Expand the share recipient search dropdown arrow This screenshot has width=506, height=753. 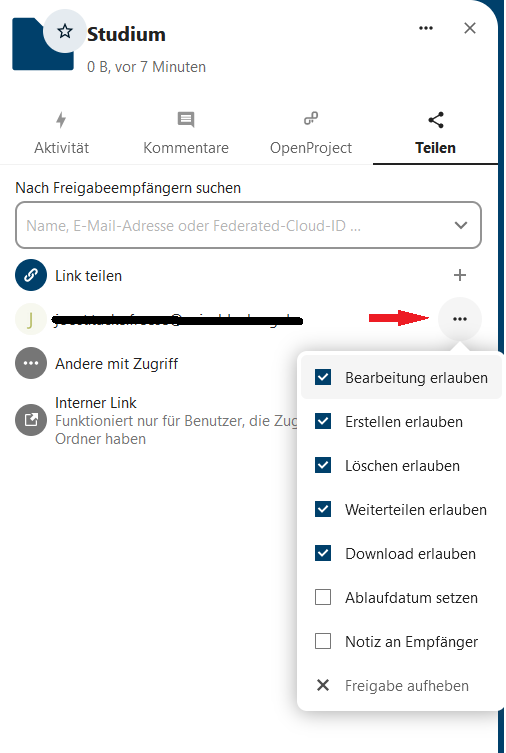[461, 225]
